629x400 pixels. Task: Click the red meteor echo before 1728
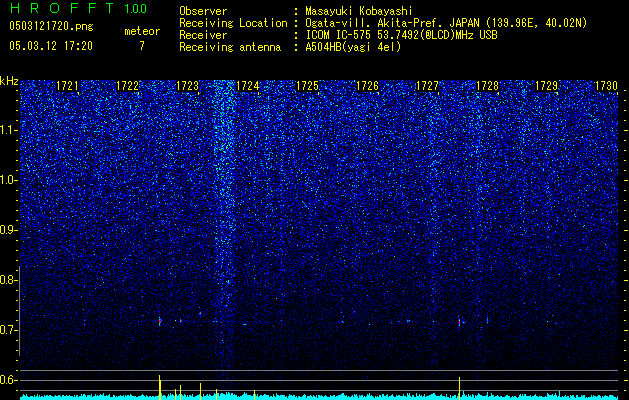point(459,322)
